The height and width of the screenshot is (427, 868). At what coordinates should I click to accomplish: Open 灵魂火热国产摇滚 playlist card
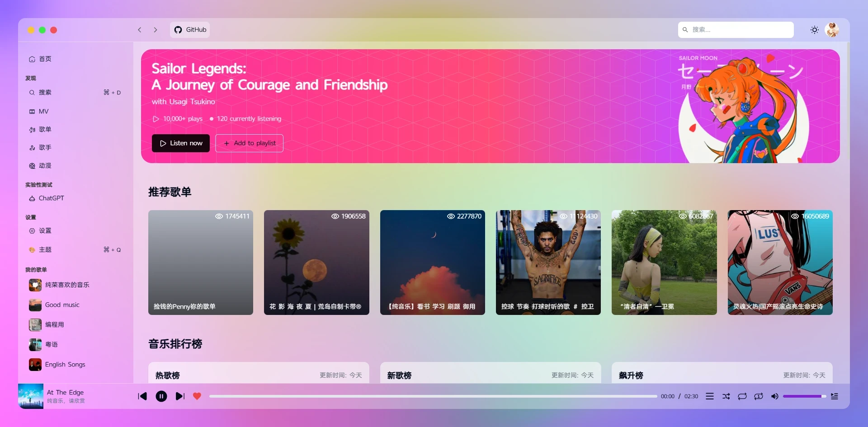[x=780, y=263]
